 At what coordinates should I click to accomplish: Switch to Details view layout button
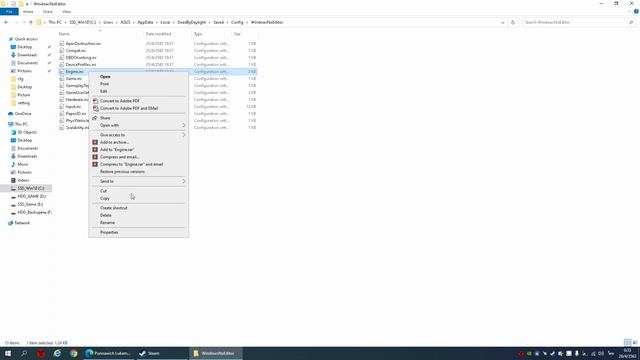click(627, 342)
